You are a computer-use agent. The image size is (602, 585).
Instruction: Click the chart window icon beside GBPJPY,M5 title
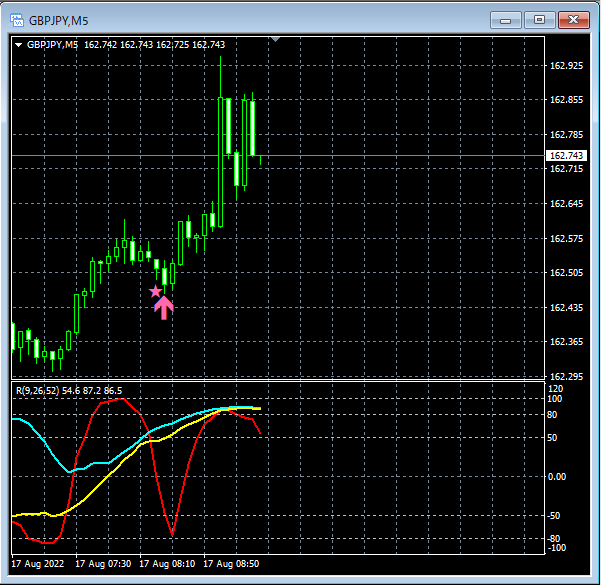(17, 20)
